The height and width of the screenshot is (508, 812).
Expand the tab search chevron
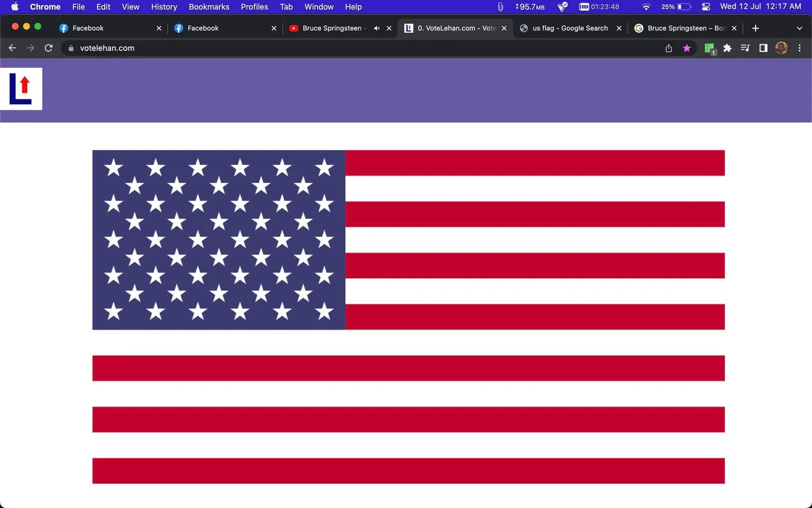point(799,28)
